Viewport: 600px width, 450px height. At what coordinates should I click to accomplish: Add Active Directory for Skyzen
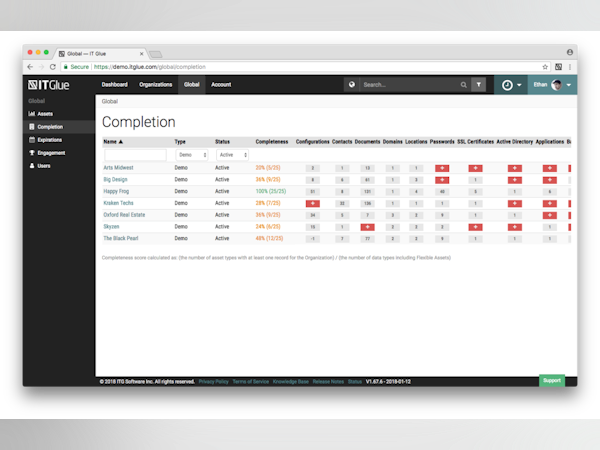(x=515, y=227)
